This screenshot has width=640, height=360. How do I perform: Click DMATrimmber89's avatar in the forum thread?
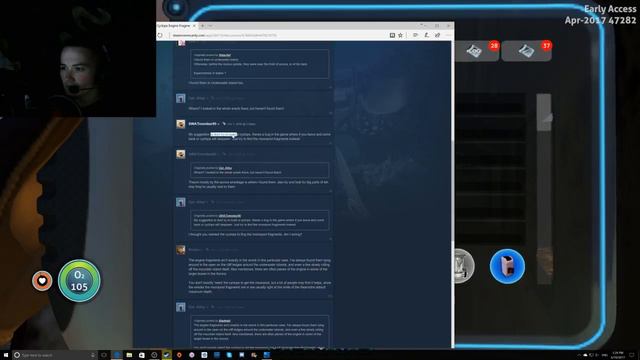click(x=181, y=124)
